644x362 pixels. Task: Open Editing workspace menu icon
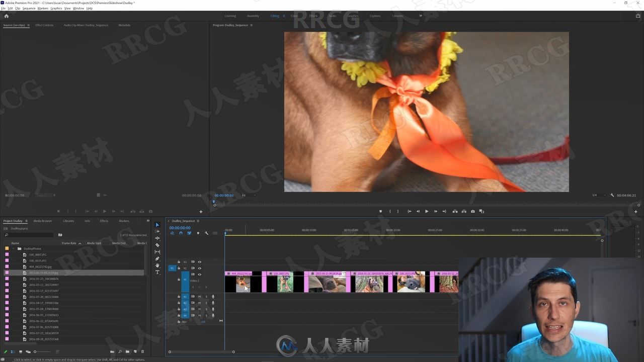(x=284, y=16)
